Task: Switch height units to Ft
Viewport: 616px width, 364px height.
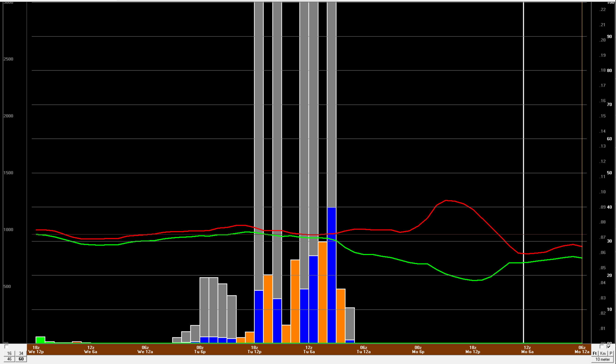Action: [595, 353]
